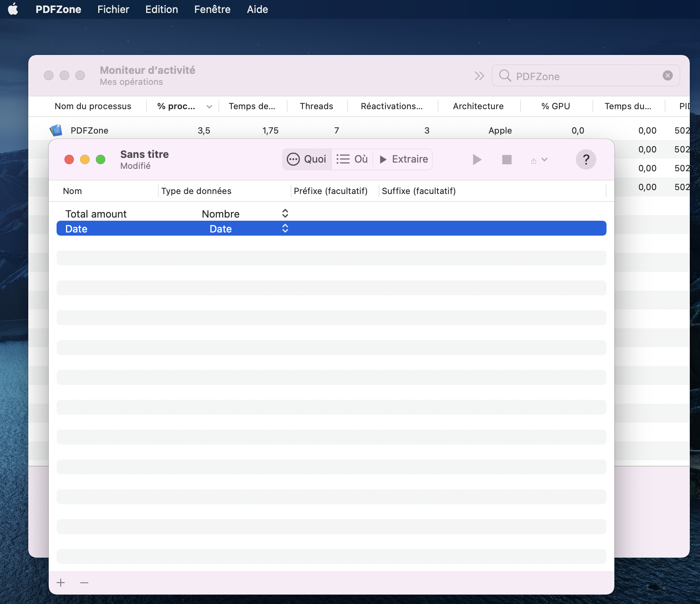Open the Fenêtre menu

point(212,9)
